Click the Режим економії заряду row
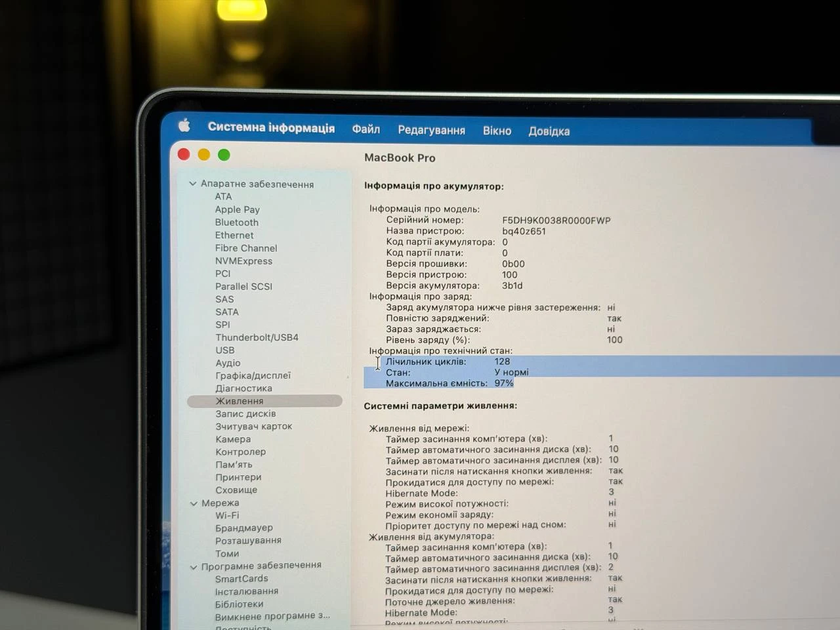 (x=501, y=514)
